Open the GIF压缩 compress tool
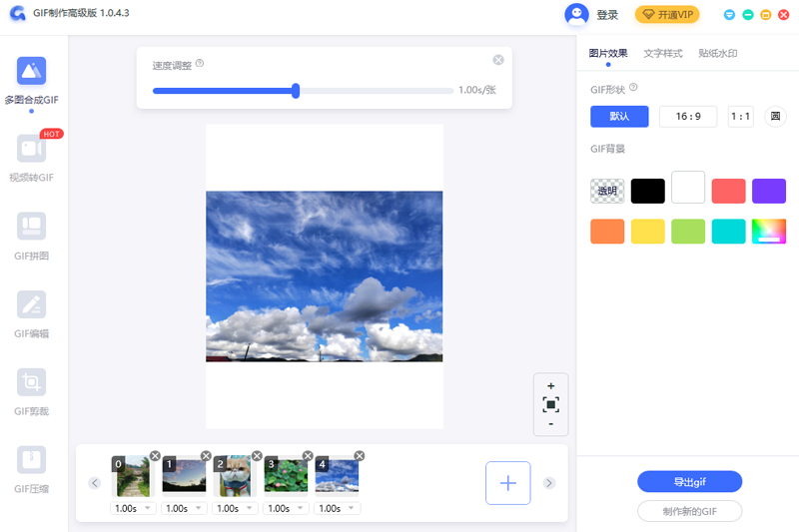 point(31,460)
